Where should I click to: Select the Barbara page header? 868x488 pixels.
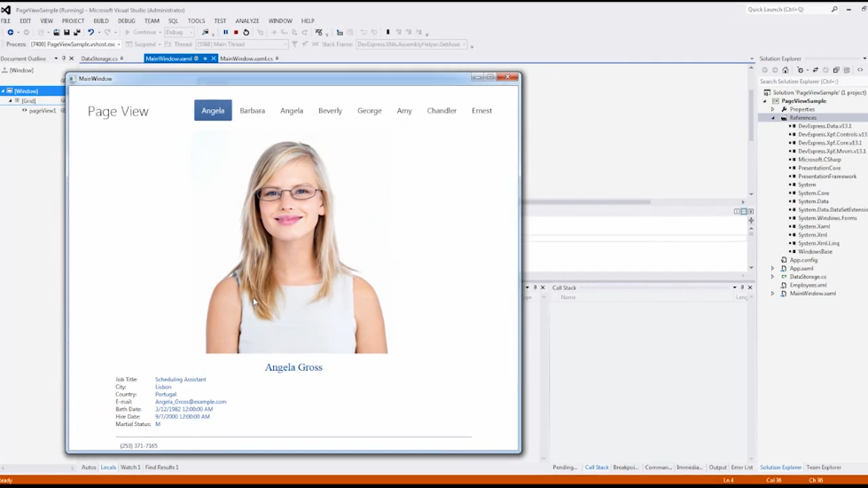click(253, 111)
